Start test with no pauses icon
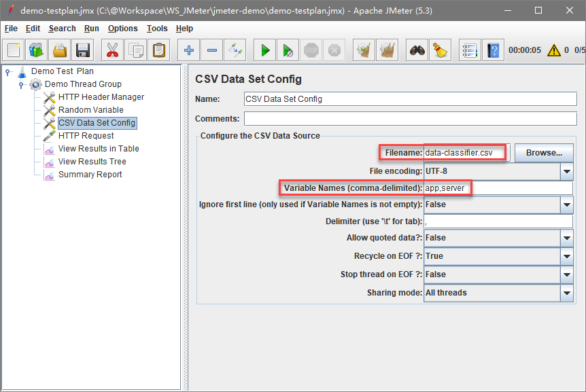586x392 pixels. pos(288,50)
